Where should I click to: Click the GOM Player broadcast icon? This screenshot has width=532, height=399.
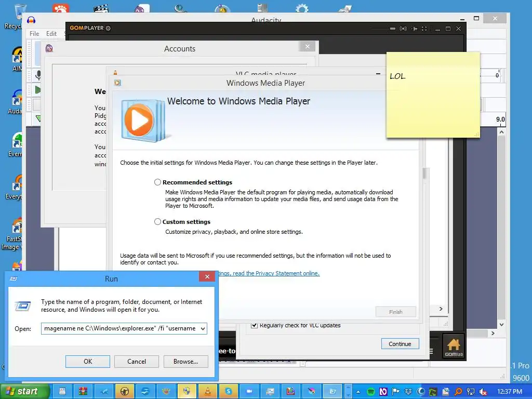pos(403,29)
